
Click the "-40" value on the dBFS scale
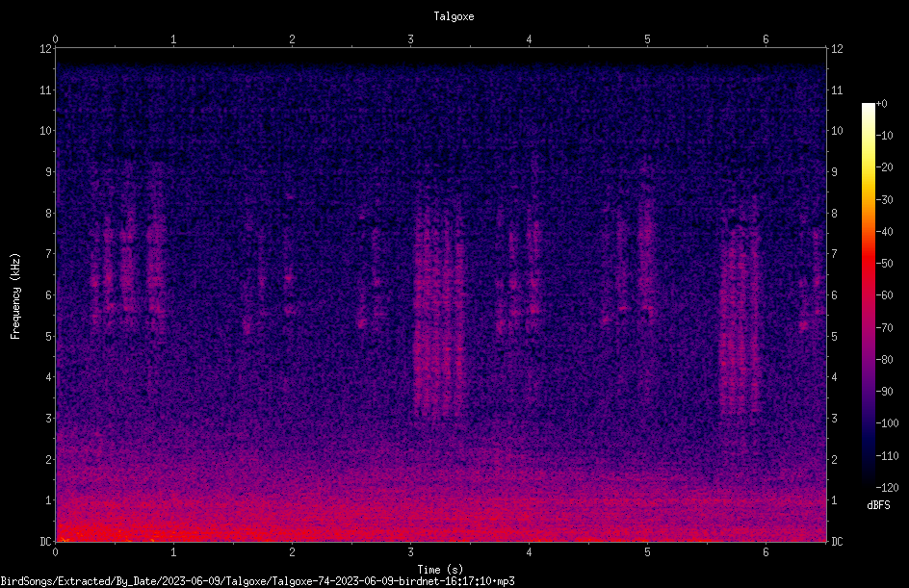coord(884,232)
